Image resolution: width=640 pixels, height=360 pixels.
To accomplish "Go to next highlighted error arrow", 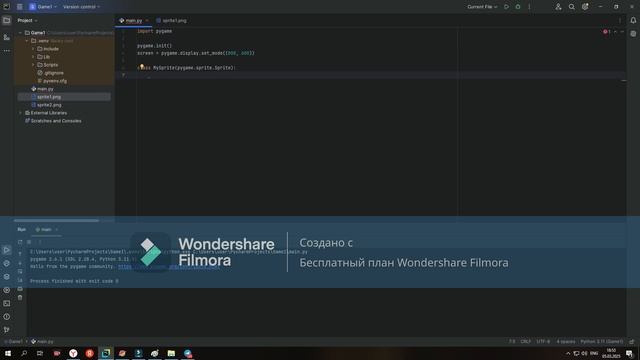I will 622,32.
